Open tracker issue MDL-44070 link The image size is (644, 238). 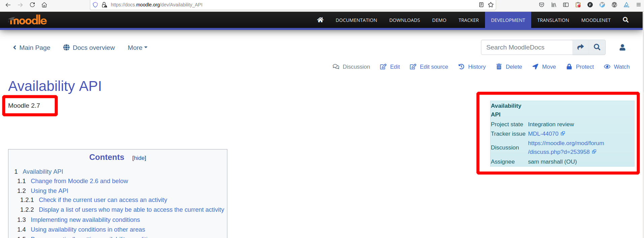[x=543, y=134]
